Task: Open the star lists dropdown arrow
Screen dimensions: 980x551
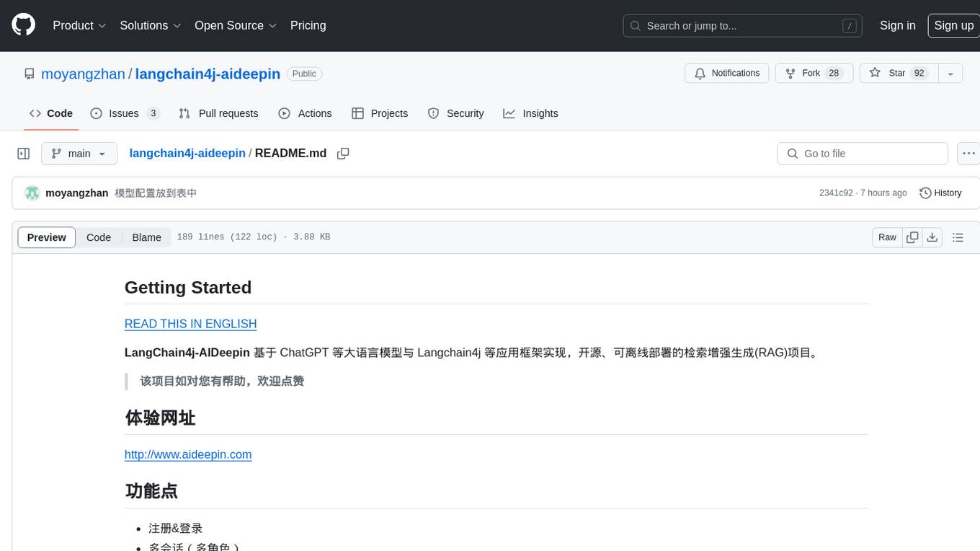Action: coord(950,74)
